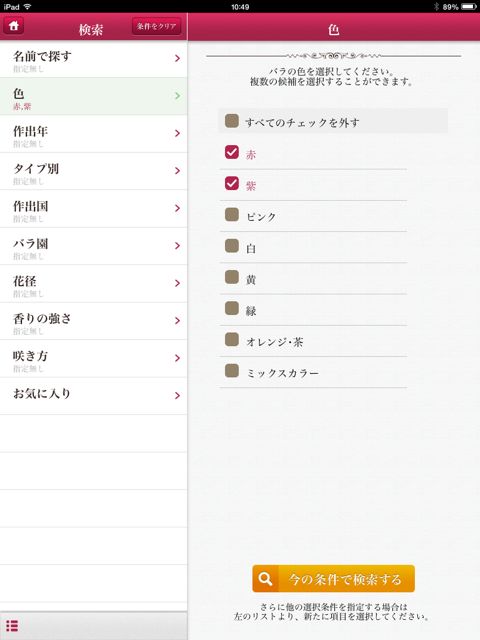Enable the ピンク color checkbox
This screenshot has height=640, width=480.
point(232,214)
